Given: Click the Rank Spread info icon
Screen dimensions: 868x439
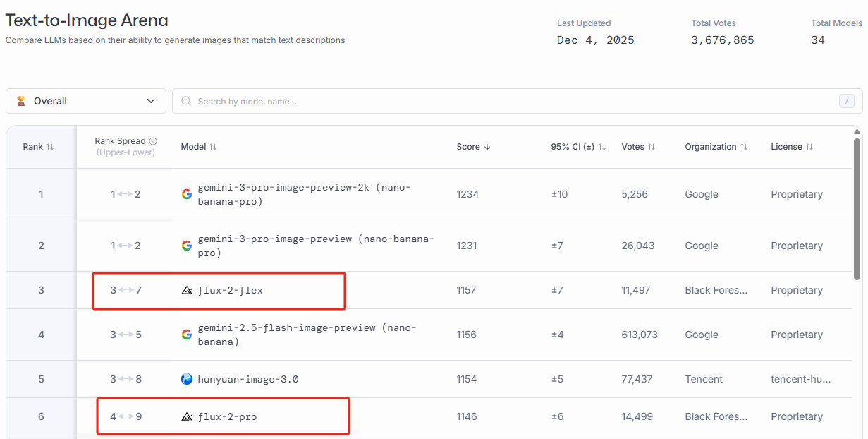Looking at the screenshot, I should 153,141.
